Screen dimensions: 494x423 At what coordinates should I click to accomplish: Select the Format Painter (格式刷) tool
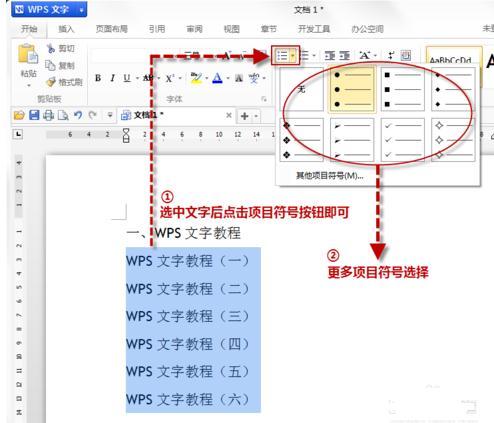(x=65, y=82)
